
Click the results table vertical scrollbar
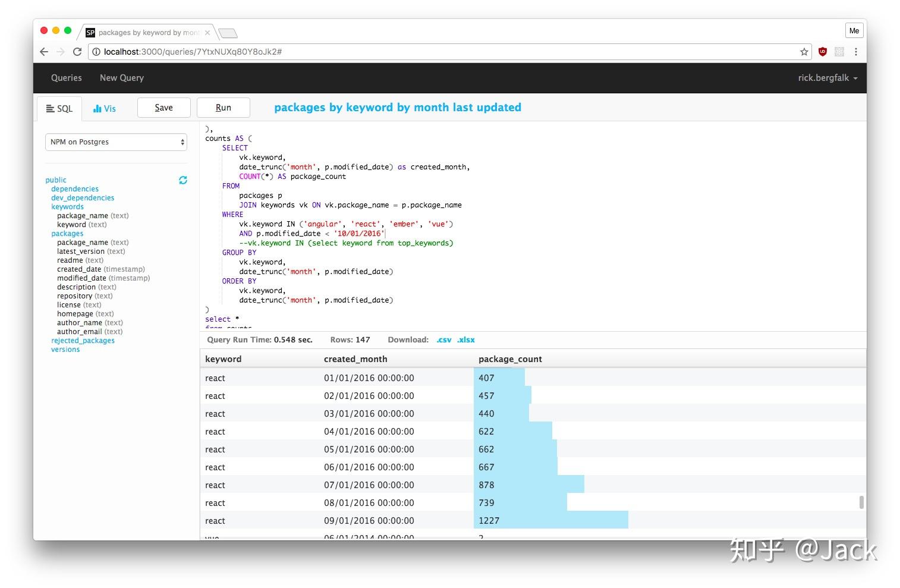861,502
